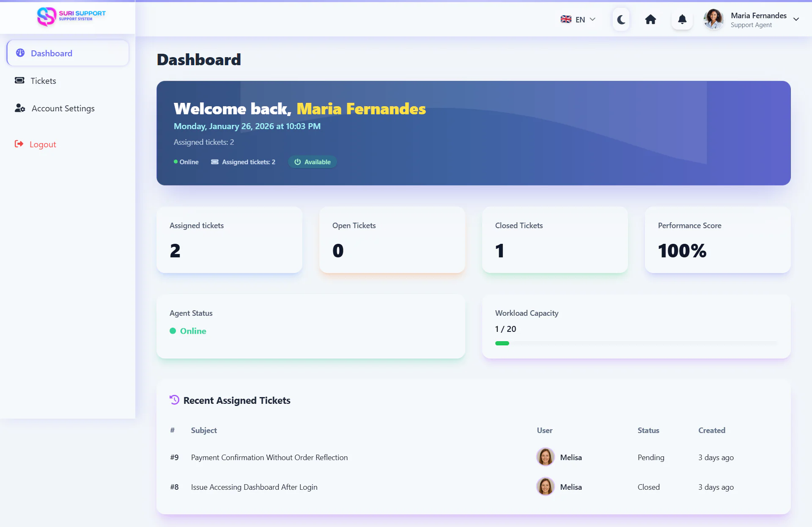The image size is (812, 527).
Task: Toggle dark mode with moon icon
Action: (x=621, y=19)
